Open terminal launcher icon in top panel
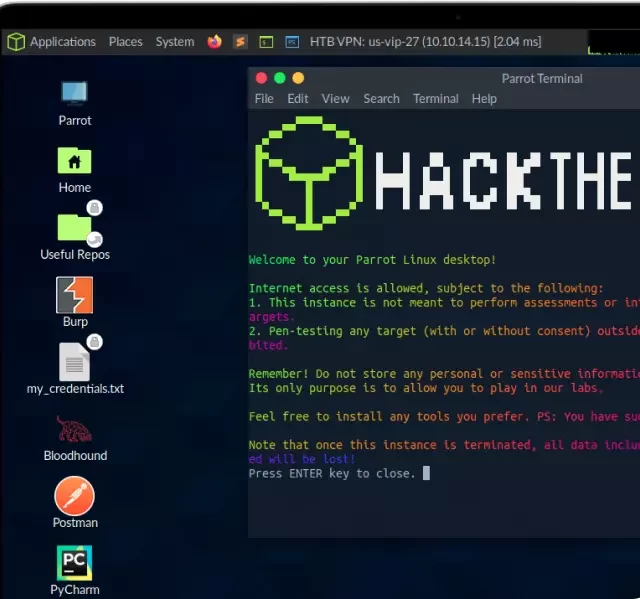The image size is (640, 599). coord(266,42)
